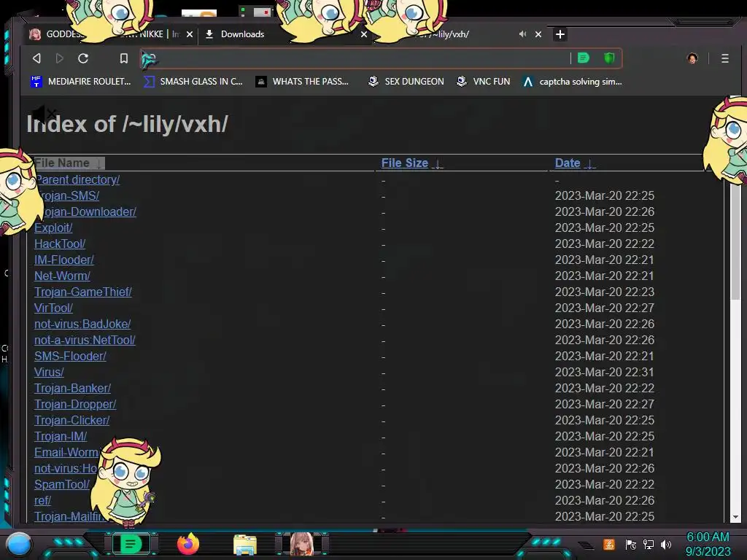Close the ~lily/vxh/ tab
The height and width of the screenshot is (560, 747).
538,34
